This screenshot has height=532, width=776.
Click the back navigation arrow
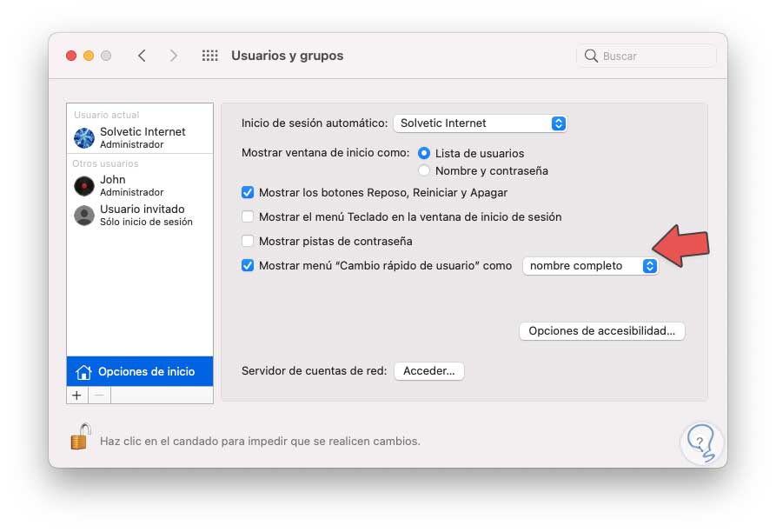point(142,56)
